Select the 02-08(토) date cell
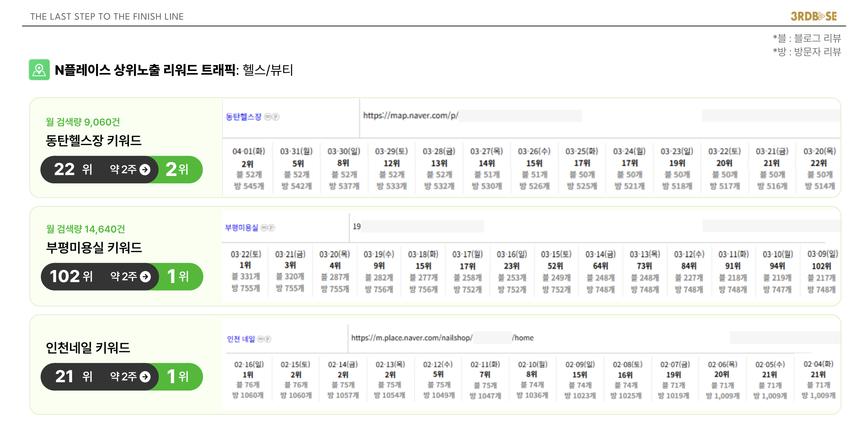This screenshot has height=431, width=868. [x=628, y=364]
